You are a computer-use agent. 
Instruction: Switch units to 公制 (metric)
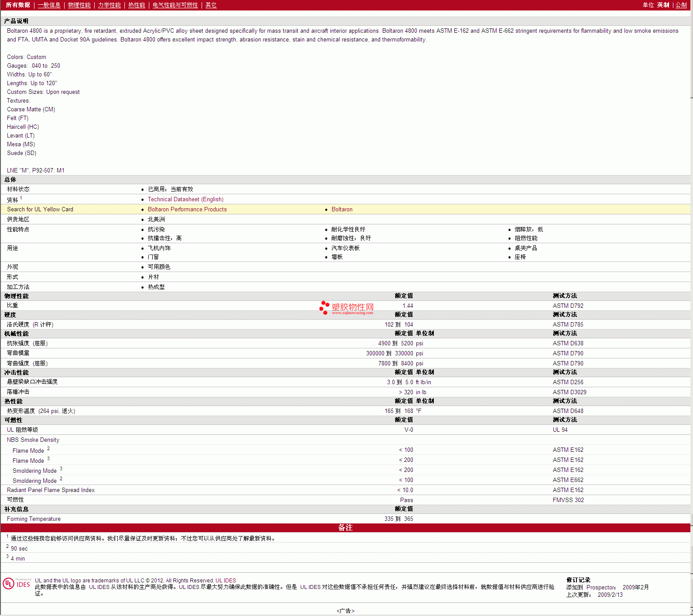[681, 5]
